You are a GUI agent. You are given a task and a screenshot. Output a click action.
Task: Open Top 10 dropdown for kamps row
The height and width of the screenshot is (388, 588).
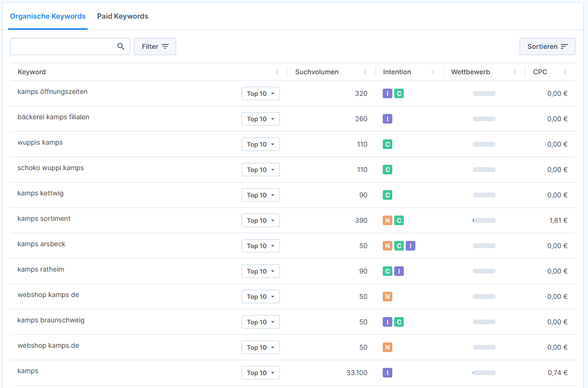tap(261, 373)
